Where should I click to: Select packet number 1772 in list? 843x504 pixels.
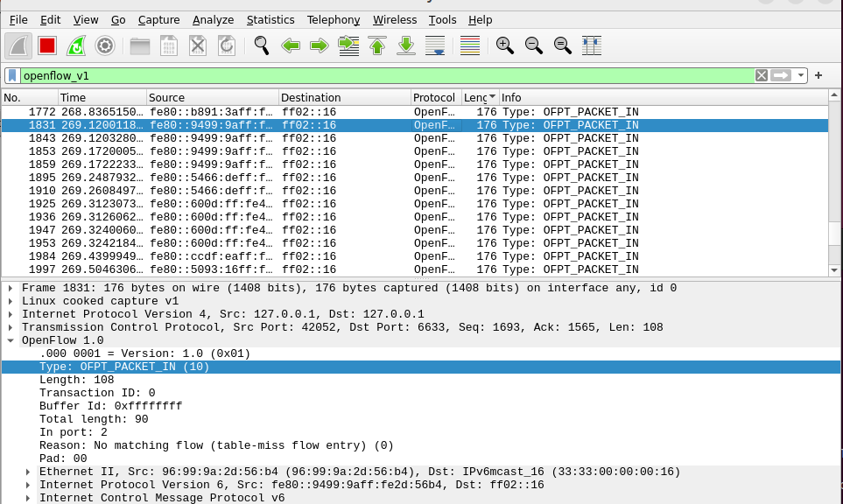coord(415,112)
